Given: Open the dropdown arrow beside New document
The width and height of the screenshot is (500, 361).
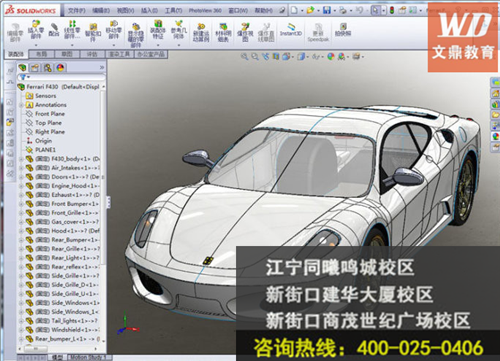Looking at the screenshot, I should click(302, 11).
